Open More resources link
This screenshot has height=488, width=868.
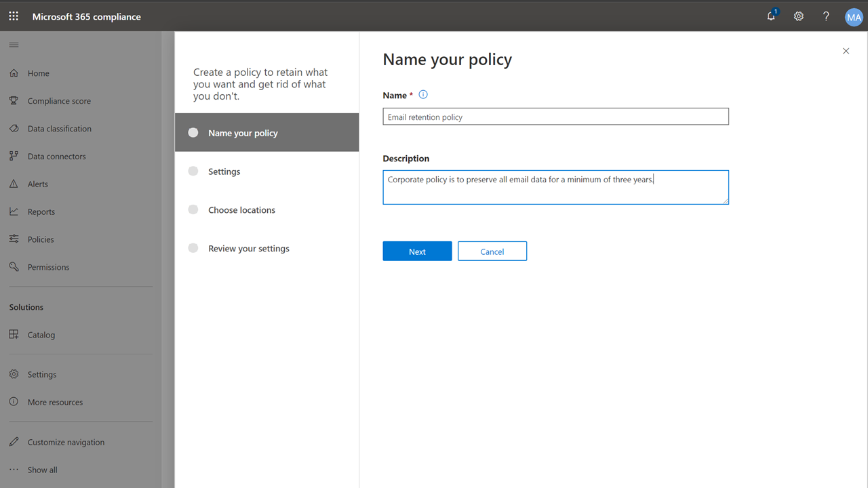[56, 402]
